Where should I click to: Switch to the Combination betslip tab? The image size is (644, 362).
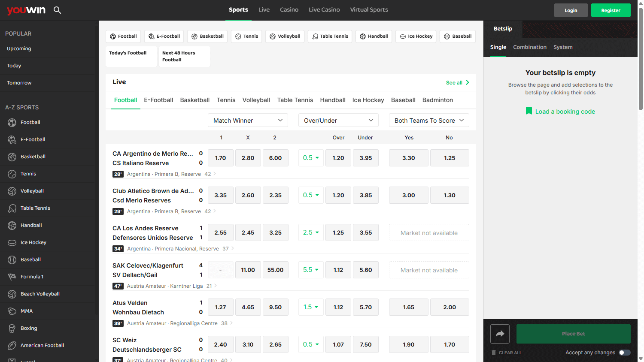click(530, 47)
